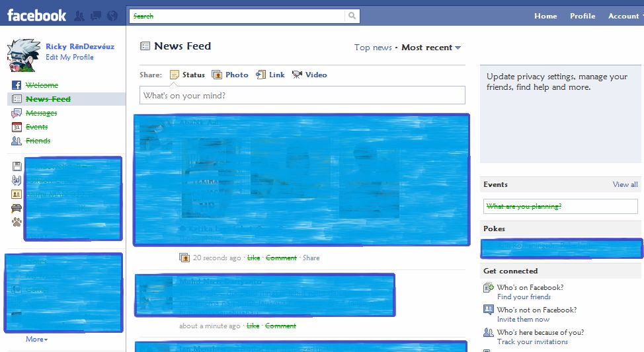Click photo icon beside 20 seconds ago
The image size is (644, 352).
pos(184,258)
